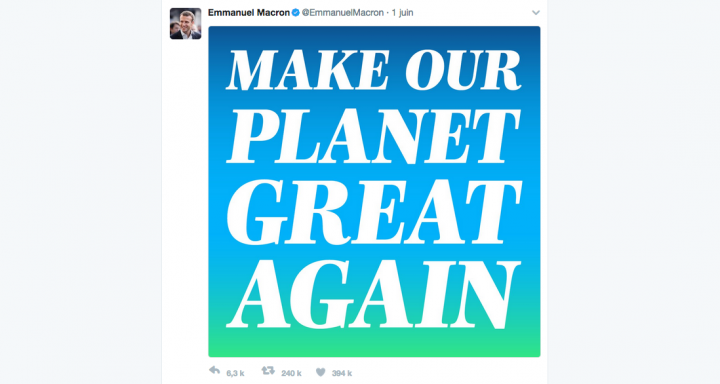Click the retweet icon
Screen dimensions: 720x384
268,371
